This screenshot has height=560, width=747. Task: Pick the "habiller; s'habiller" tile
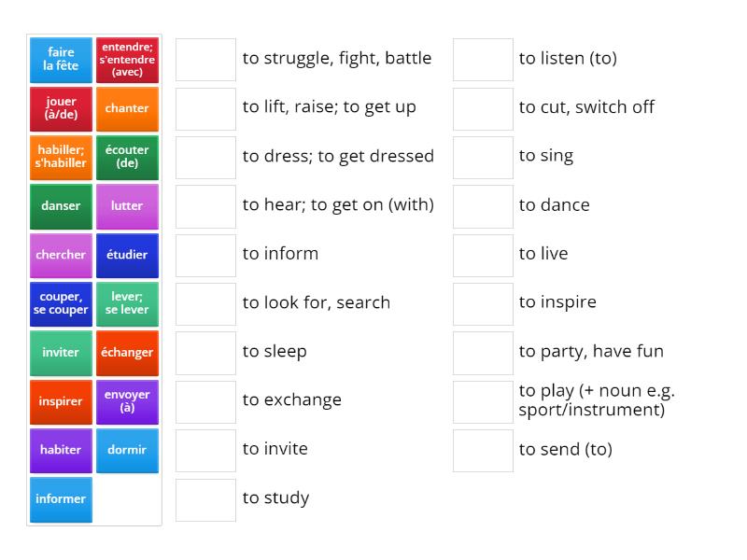pyautogui.click(x=60, y=157)
